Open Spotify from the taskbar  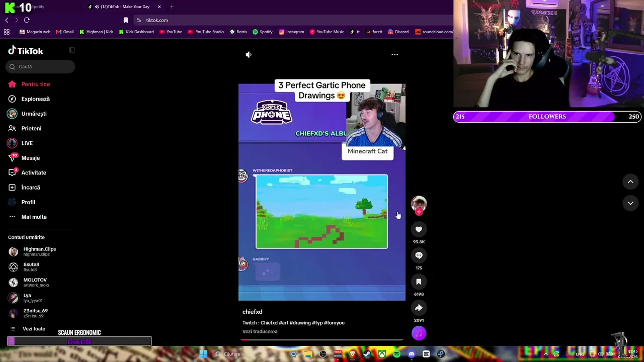click(397, 354)
